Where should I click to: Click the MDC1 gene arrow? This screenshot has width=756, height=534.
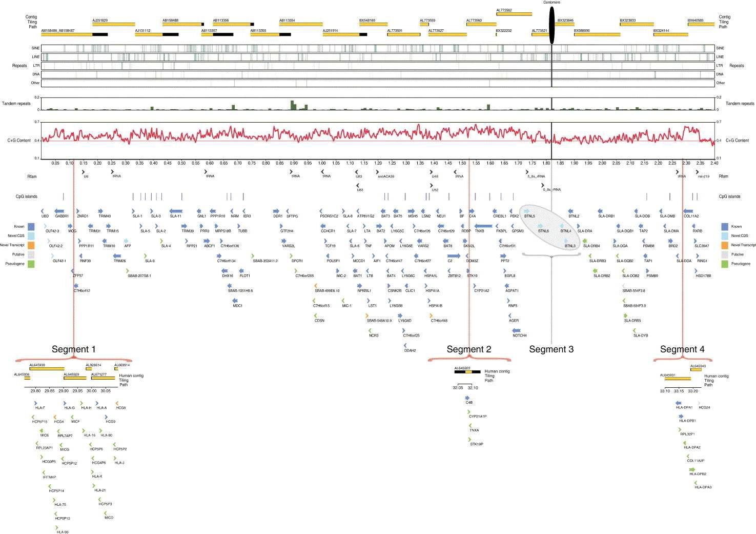point(235,301)
